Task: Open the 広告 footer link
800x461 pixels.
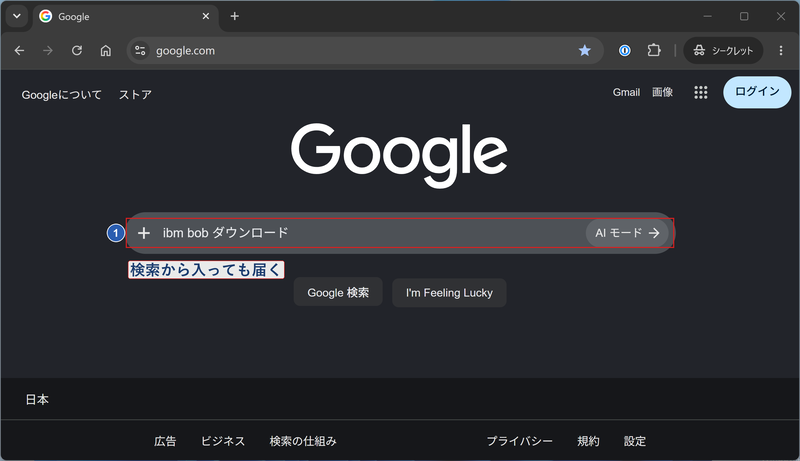Action: [165, 441]
